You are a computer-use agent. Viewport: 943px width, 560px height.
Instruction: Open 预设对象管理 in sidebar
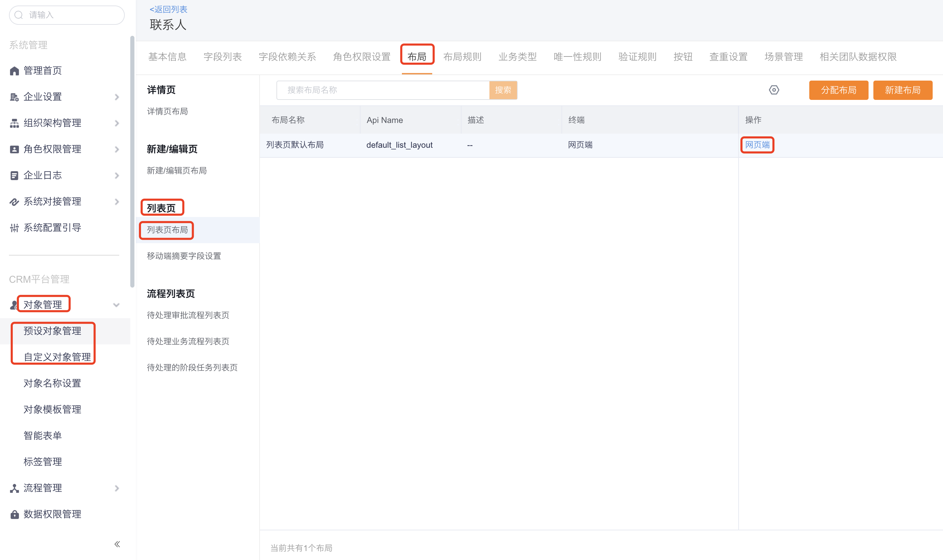click(52, 331)
